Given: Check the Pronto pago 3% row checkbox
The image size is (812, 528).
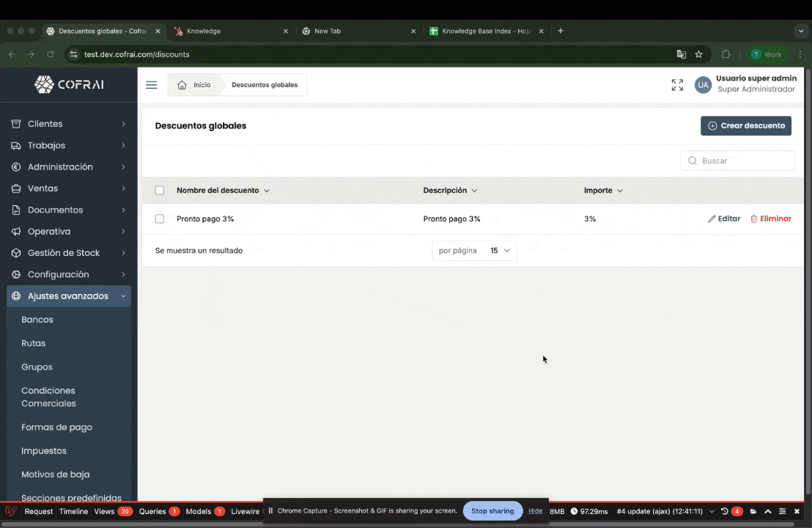Looking at the screenshot, I should tap(160, 219).
